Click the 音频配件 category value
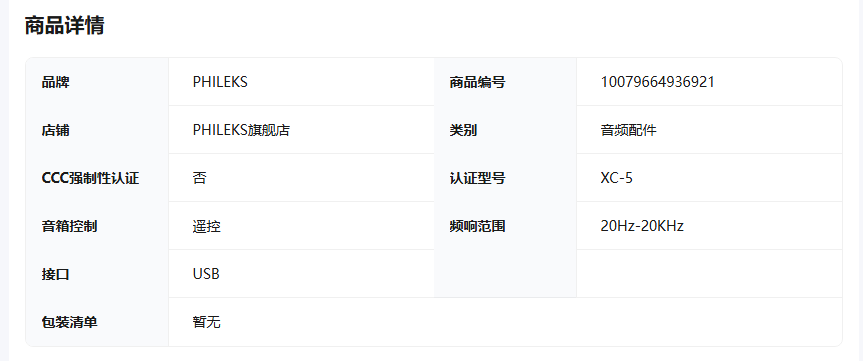863x361 pixels. coord(629,130)
